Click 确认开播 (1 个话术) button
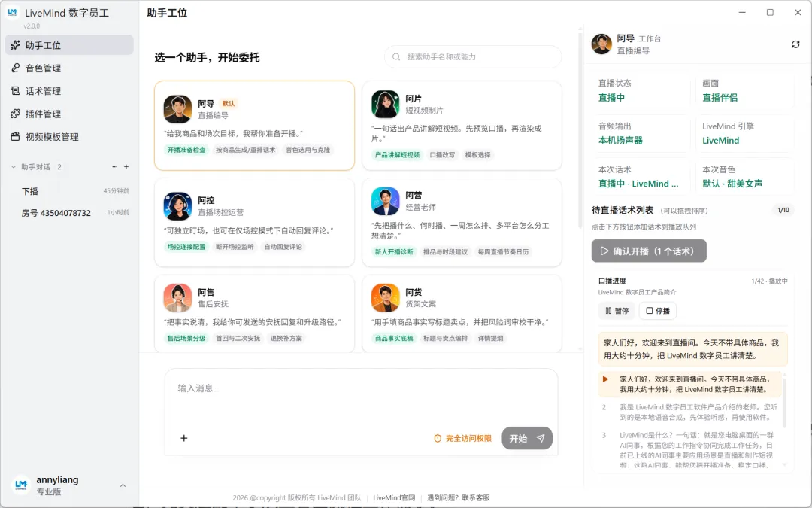Screen dimensions: 812x508 [x=649, y=251]
